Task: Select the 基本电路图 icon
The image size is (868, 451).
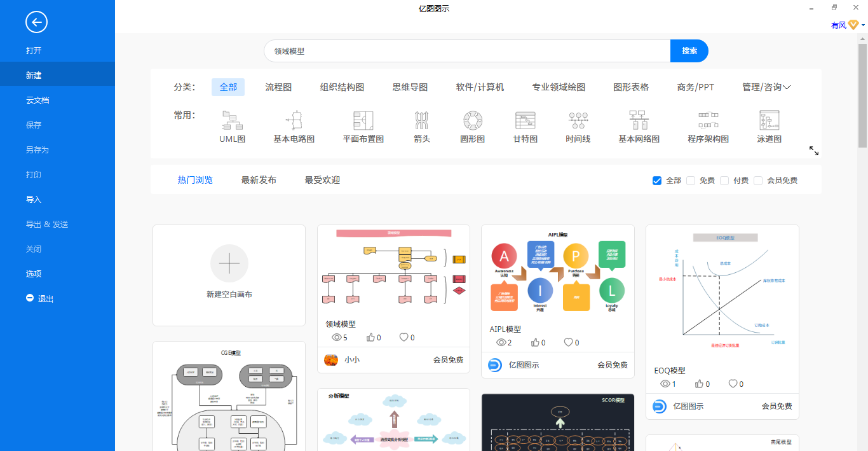Action: tap(294, 120)
